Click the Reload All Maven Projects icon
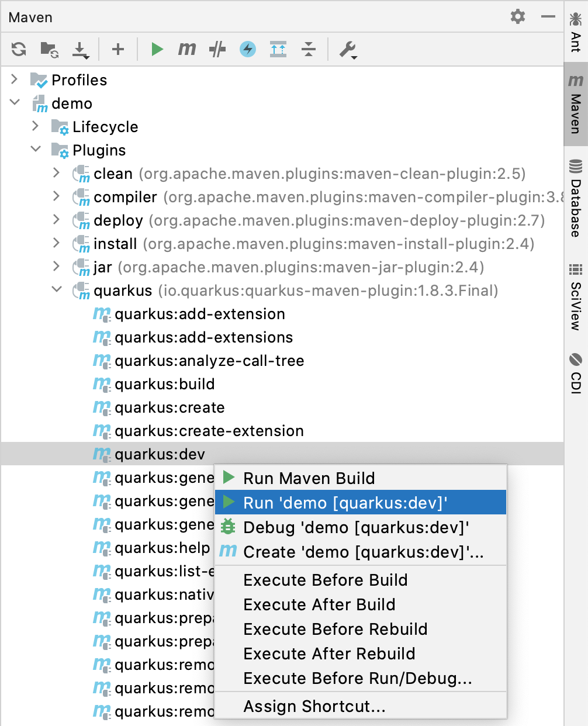 coord(19,49)
